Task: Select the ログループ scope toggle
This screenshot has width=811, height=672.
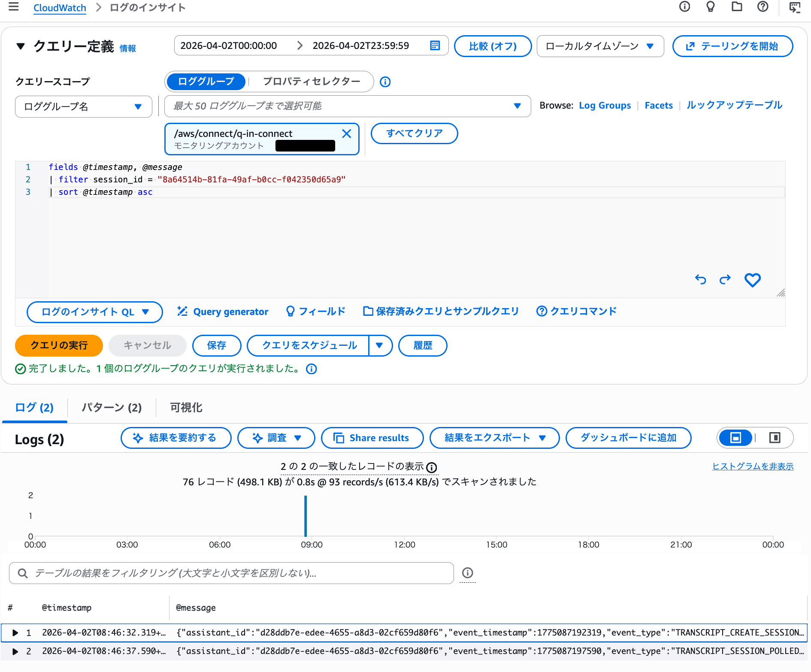Action: 206,82
